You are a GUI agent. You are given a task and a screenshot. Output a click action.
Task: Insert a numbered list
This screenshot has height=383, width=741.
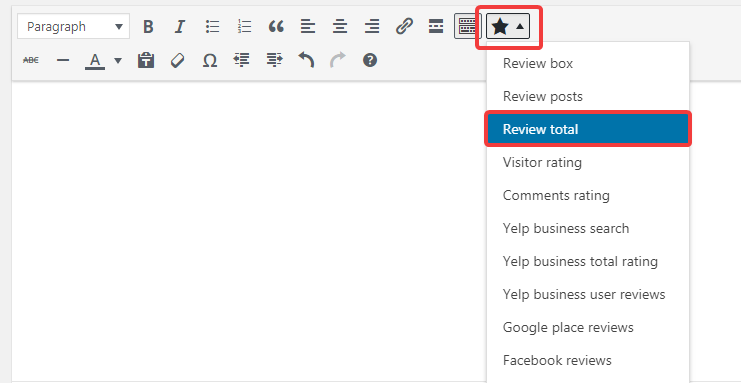[244, 26]
